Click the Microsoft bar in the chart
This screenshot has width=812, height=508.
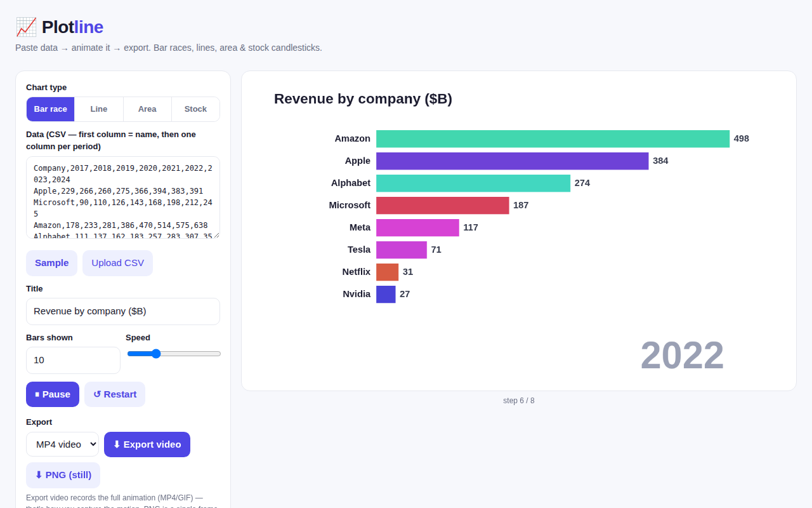pos(443,205)
